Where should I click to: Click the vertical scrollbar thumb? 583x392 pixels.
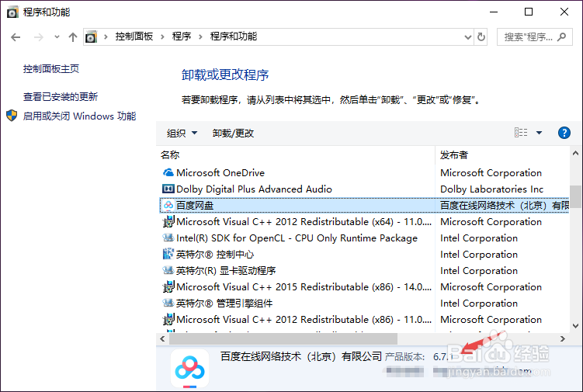pyautogui.click(x=575, y=196)
